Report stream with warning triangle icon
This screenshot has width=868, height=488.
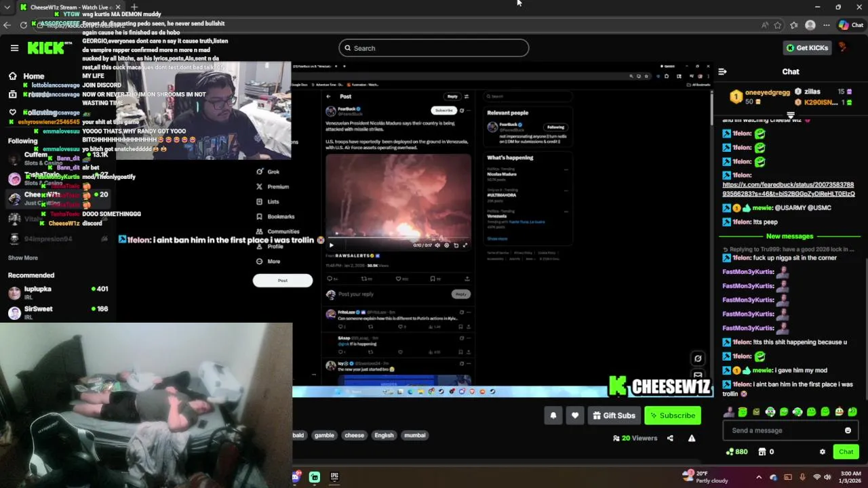point(692,439)
